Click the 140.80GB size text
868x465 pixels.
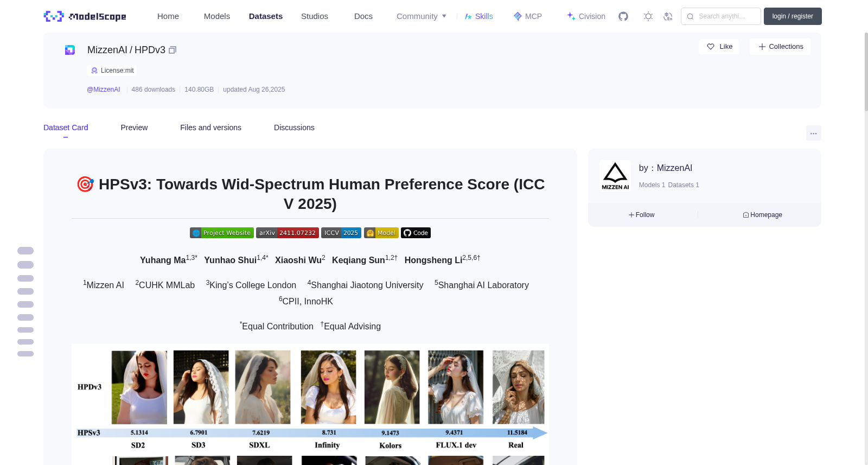tap(199, 90)
